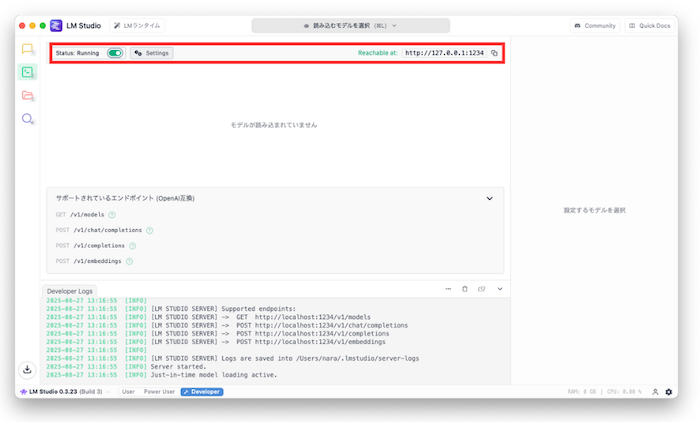Click the LM Studio app logo

(56, 25)
